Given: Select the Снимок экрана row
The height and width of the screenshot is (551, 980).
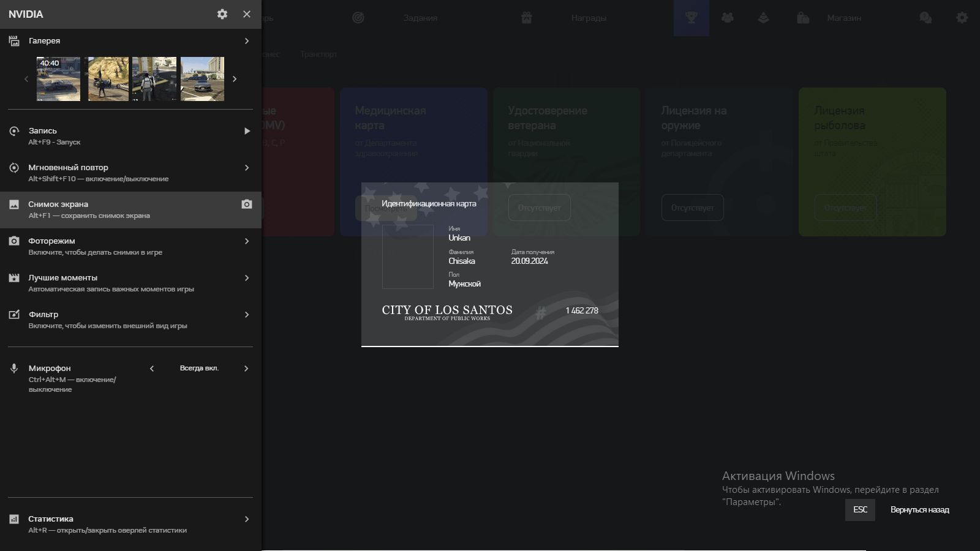Looking at the screenshot, I should coord(130,209).
